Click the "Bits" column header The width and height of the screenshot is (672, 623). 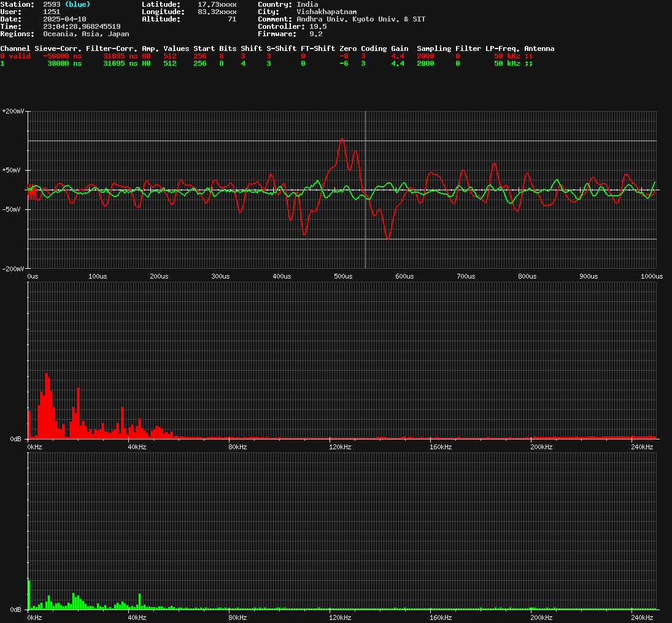click(x=228, y=48)
